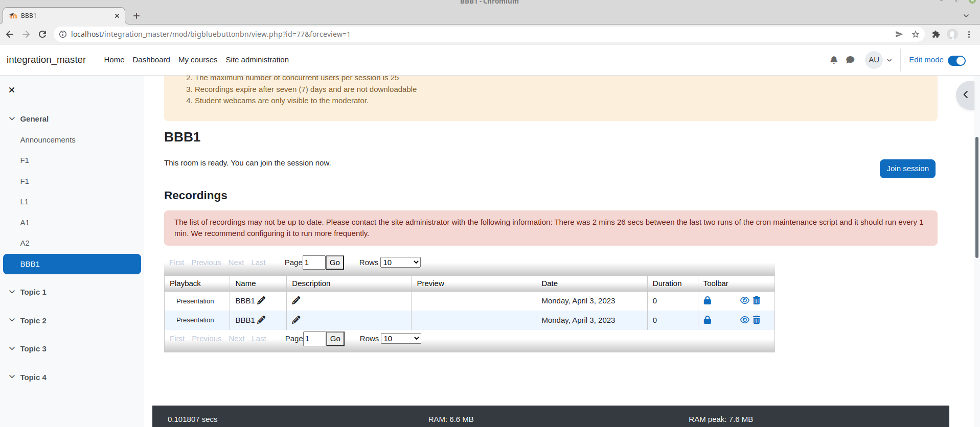Open the Chromium three-dot menu
The width and height of the screenshot is (980, 427).
(x=969, y=34)
